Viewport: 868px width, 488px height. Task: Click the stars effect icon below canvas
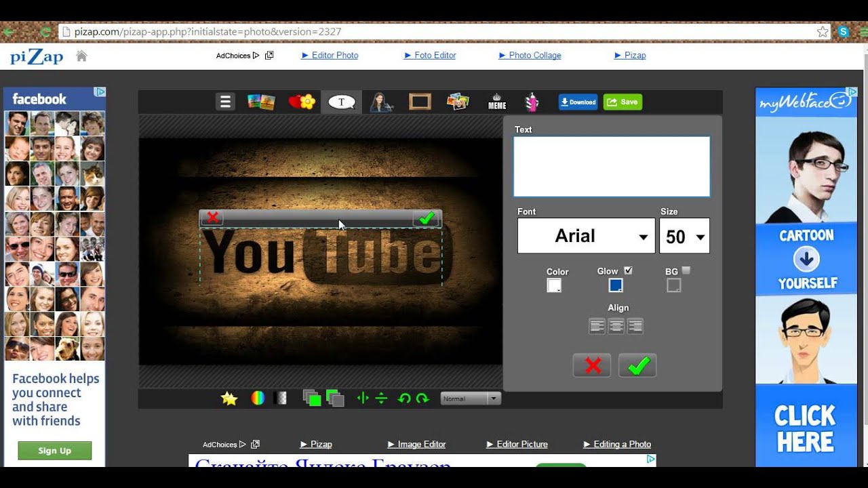pos(229,399)
